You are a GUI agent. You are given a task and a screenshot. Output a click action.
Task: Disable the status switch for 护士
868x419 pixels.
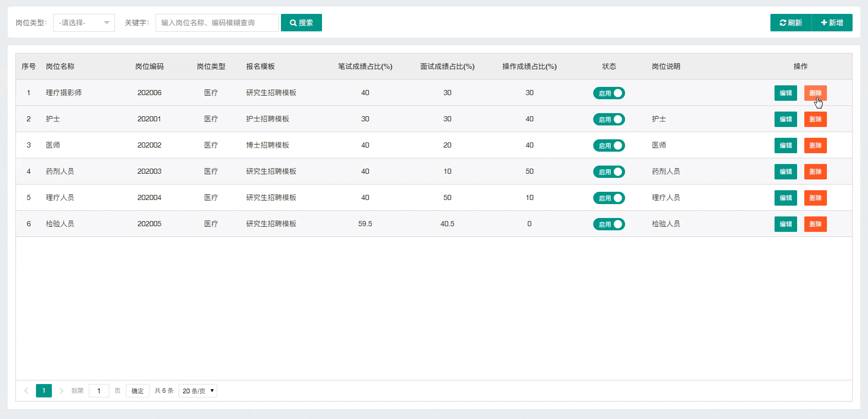609,119
